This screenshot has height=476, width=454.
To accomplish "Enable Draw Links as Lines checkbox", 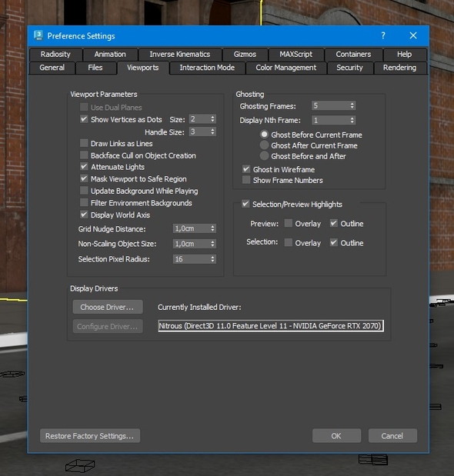I will pyautogui.click(x=84, y=143).
